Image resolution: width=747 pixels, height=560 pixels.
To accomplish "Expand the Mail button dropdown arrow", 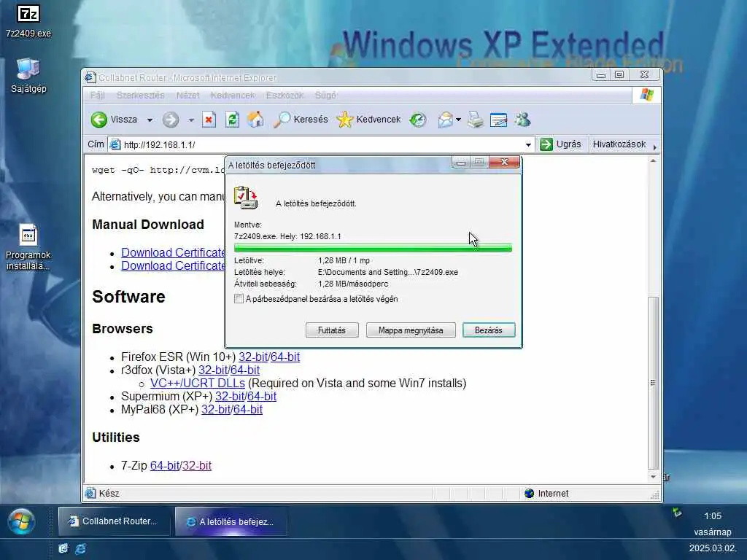I will [x=458, y=120].
